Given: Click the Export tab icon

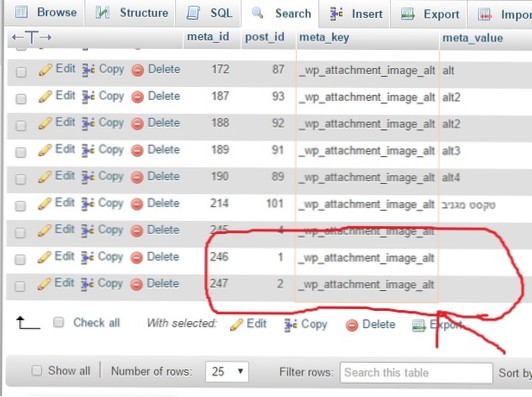Looking at the screenshot, I should point(407,14).
